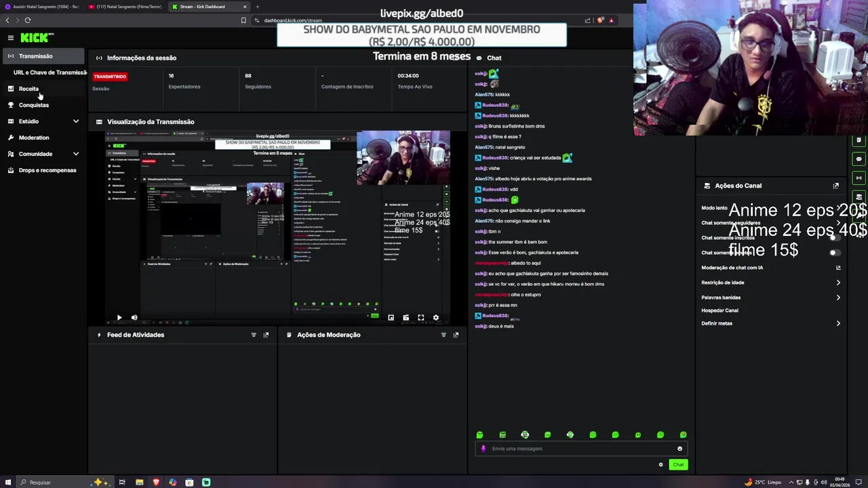
Task: Open Receita in the sidebar
Action: click(x=43, y=89)
